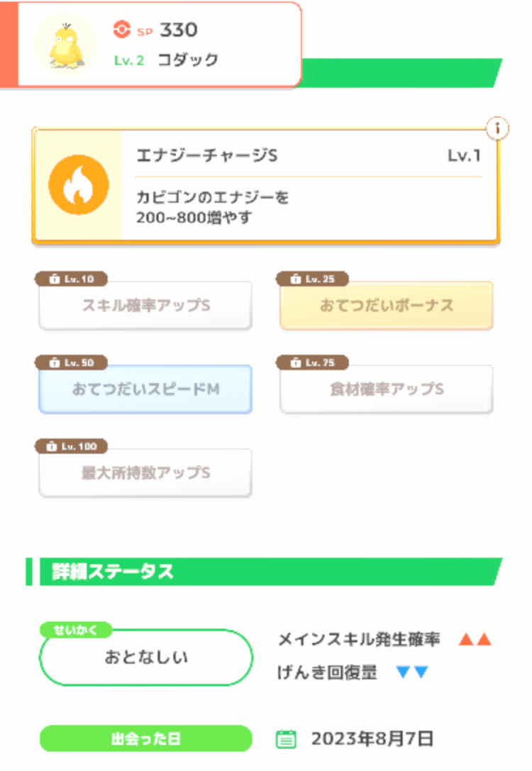Click the Lv. 50 lock badge
This screenshot has width=532, height=771.
tap(71, 363)
